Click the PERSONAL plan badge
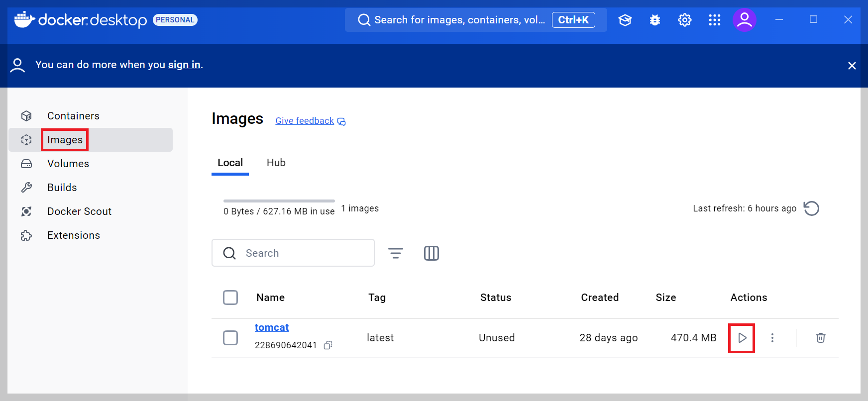This screenshot has height=401, width=868. point(175,20)
